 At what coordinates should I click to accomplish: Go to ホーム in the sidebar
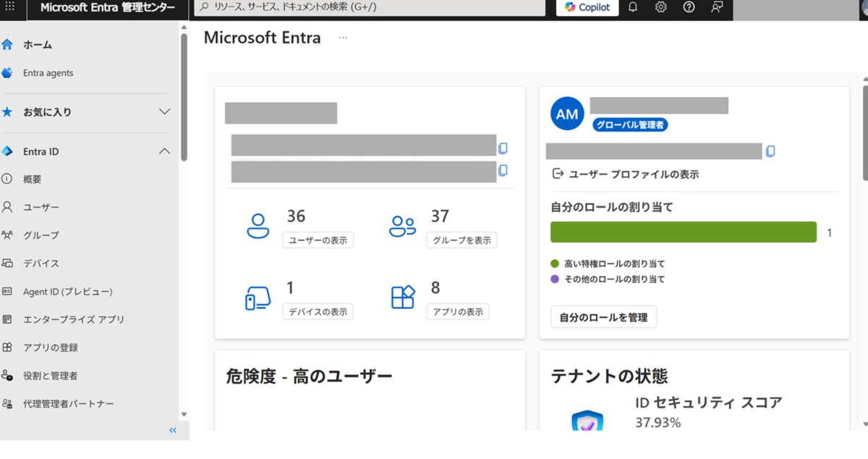click(38, 45)
